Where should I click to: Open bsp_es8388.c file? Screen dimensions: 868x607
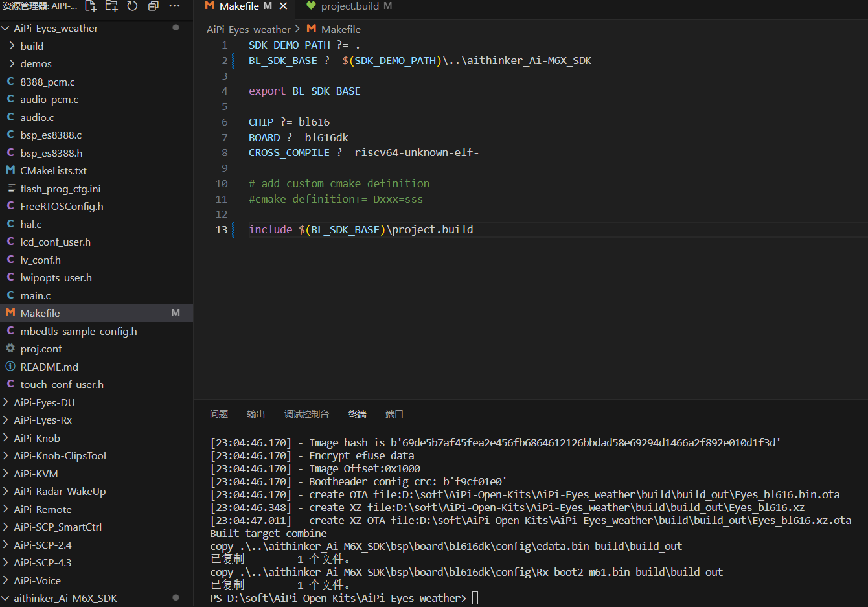click(97, 135)
